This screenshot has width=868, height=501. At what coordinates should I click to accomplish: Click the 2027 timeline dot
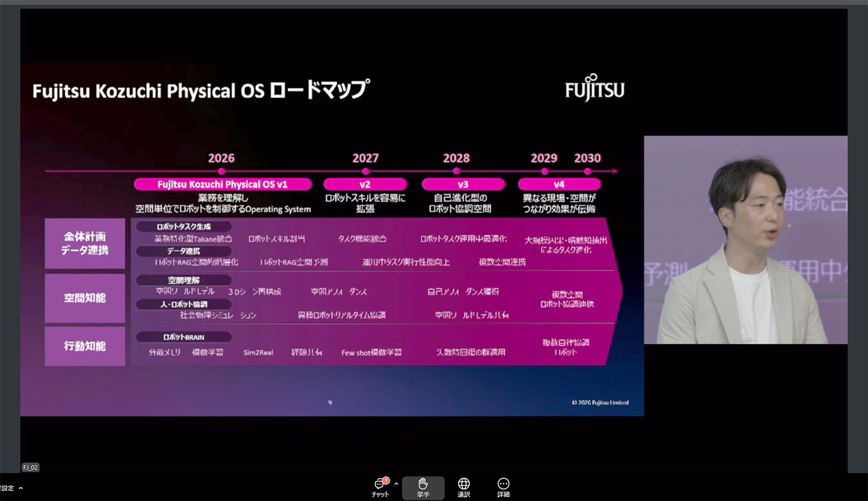pos(366,171)
